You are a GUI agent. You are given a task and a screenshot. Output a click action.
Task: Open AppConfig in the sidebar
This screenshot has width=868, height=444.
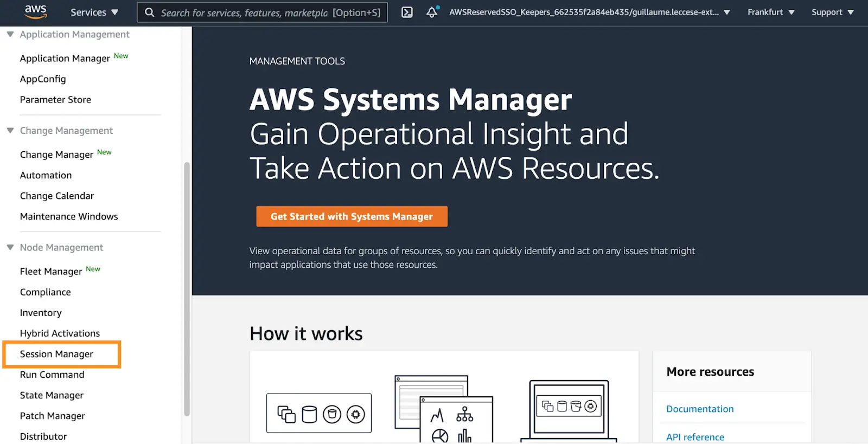(x=43, y=79)
